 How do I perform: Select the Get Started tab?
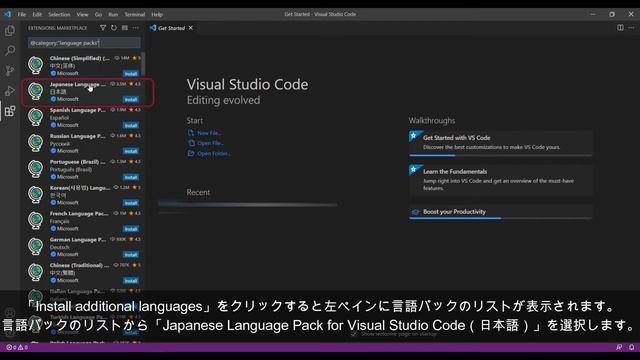pos(172,28)
